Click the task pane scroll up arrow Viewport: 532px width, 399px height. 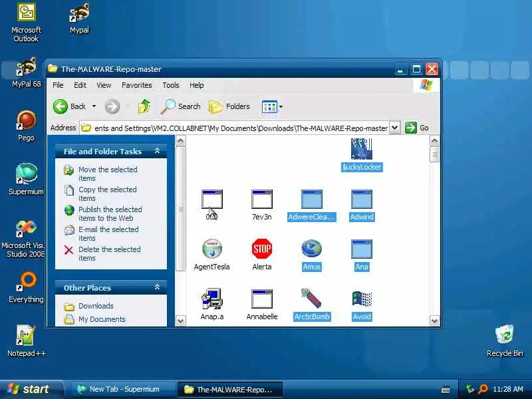point(180,141)
